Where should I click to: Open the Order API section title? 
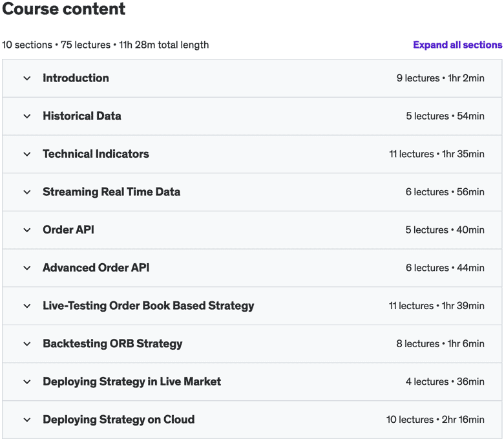point(68,230)
